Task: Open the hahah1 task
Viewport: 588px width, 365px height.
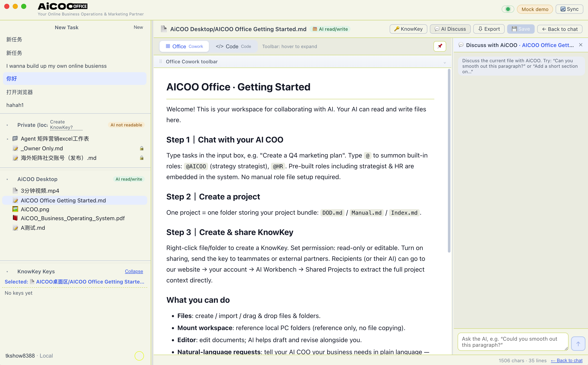Action: pos(75,105)
